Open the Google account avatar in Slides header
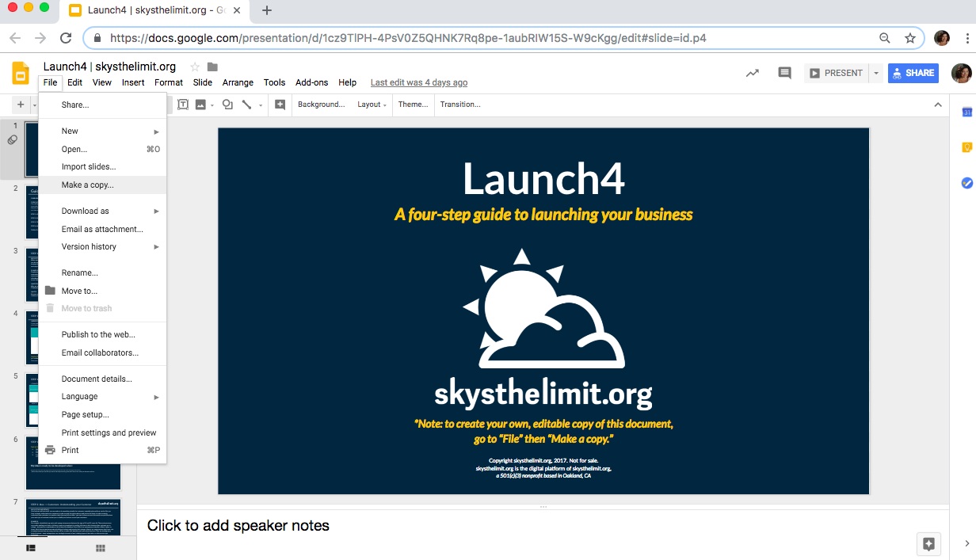The image size is (976, 560). (x=961, y=73)
